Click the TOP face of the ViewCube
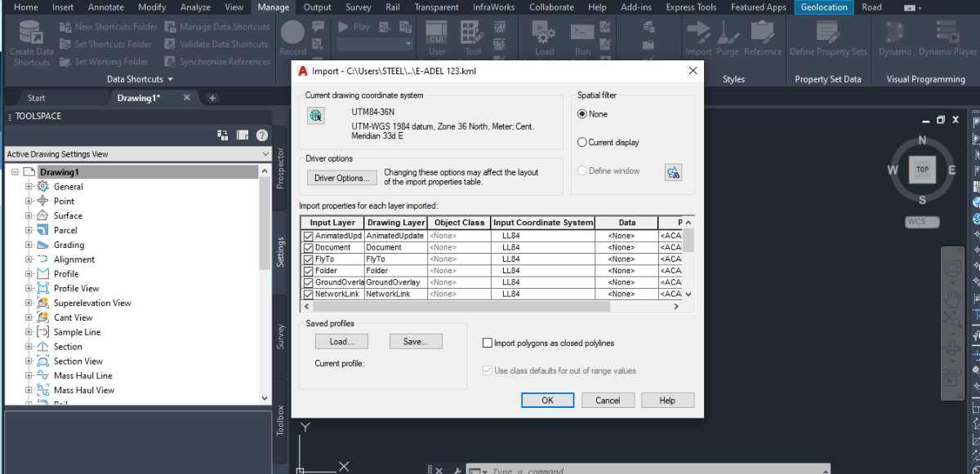Image resolution: width=980 pixels, height=474 pixels. click(x=922, y=170)
